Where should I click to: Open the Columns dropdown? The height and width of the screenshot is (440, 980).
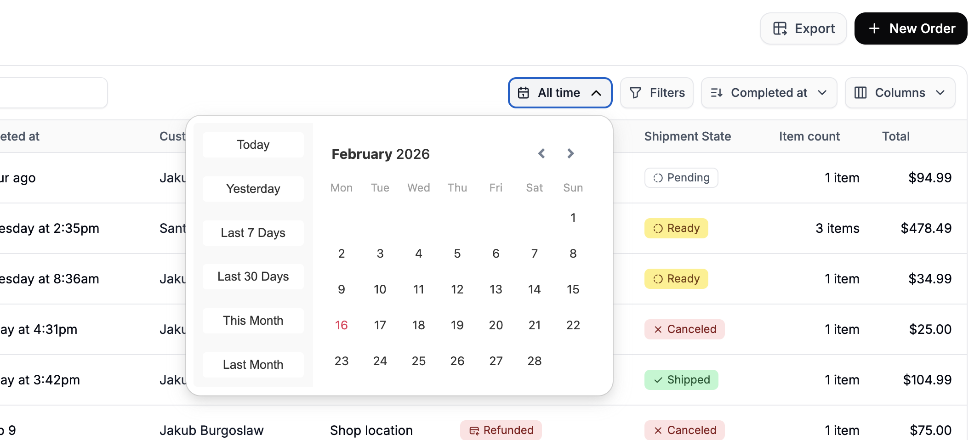900,92
